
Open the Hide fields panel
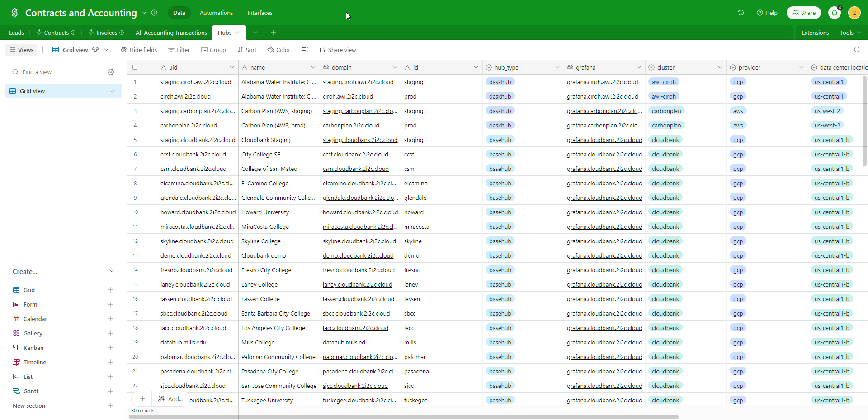(139, 50)
